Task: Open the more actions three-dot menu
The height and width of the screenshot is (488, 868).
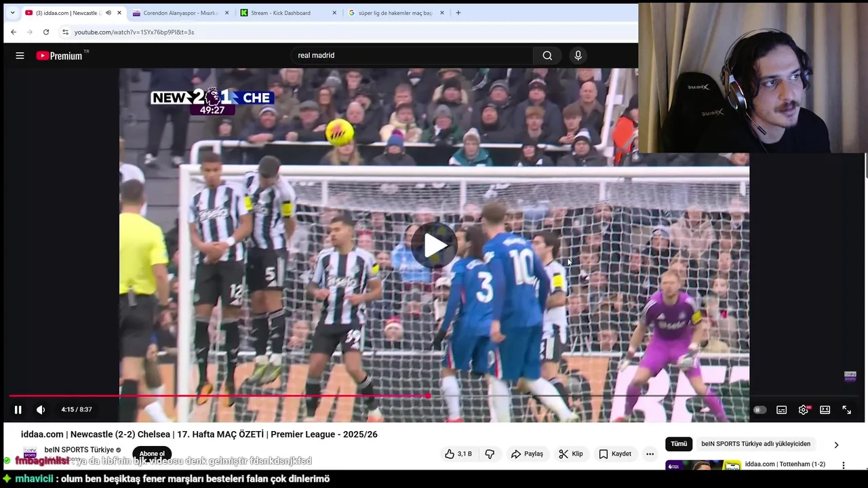Action: click(x=650, y=454)
